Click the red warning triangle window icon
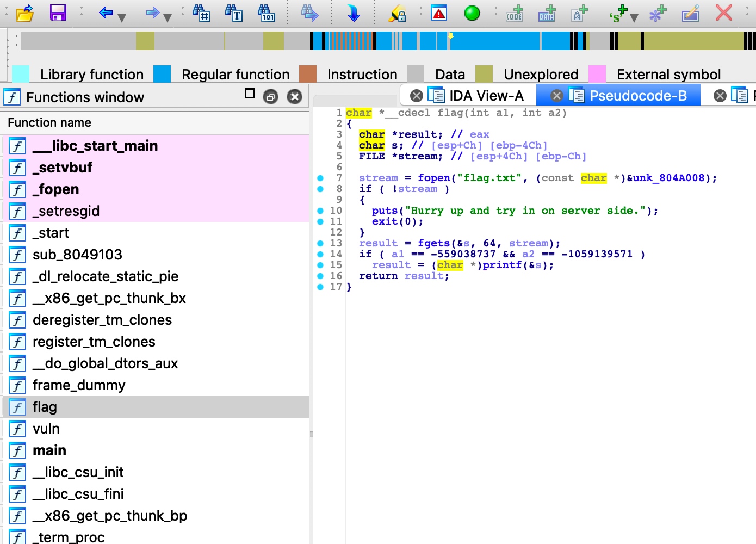756x544 pixels. [x=438, y=13]
